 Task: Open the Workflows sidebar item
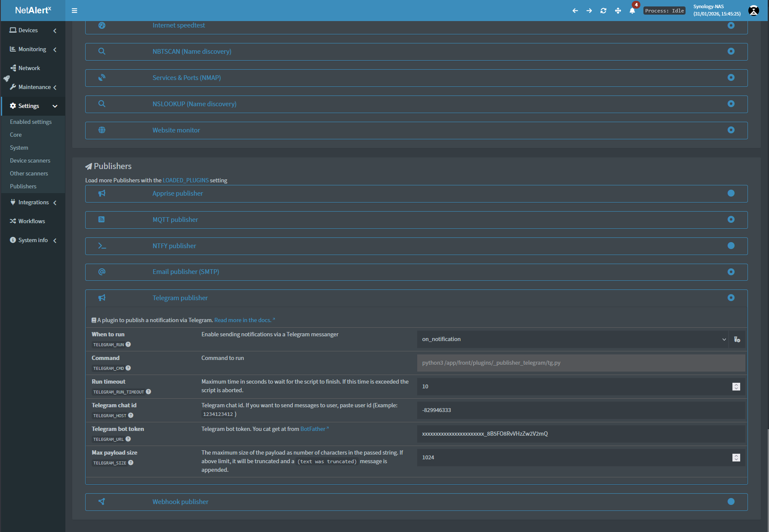tap(31, 221)
